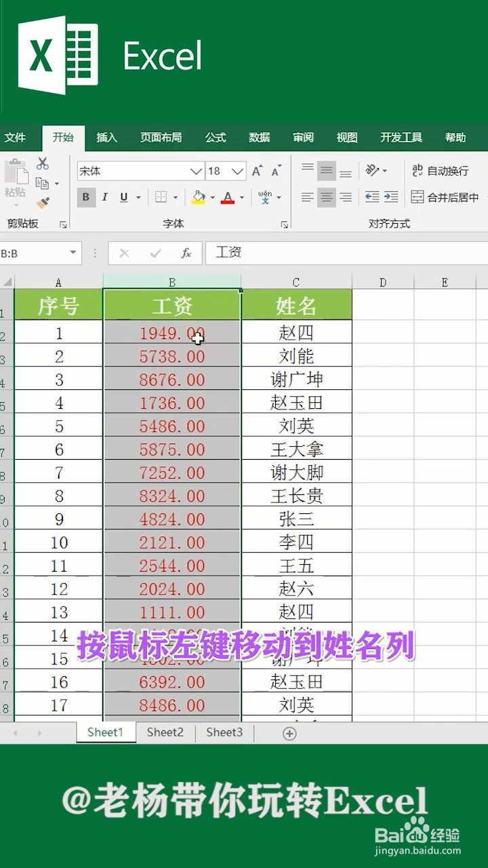Switch to Sheet3 tab

click(224, 732)
